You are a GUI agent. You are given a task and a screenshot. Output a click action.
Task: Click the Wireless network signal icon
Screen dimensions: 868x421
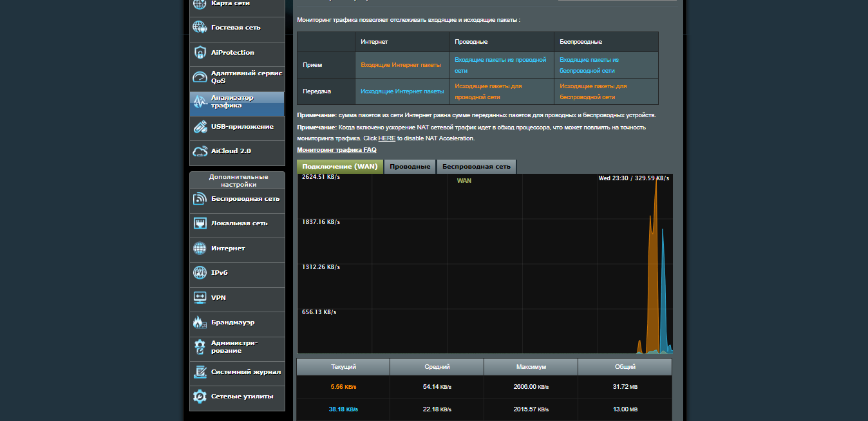(x=200, y=199)
